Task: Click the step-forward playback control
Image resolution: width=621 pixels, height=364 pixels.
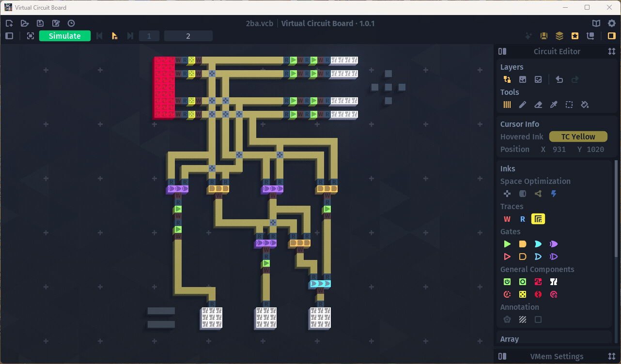Action: 130,36
